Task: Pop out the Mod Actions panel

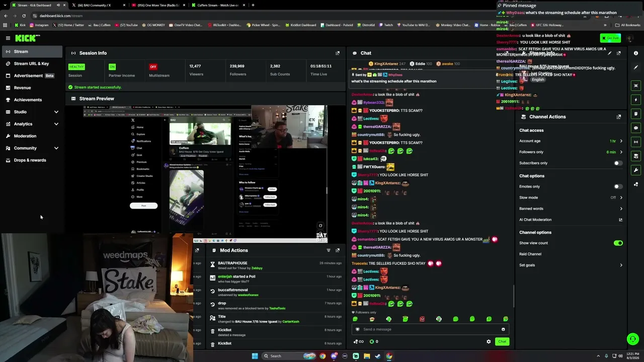Action: tap(338, 250)
